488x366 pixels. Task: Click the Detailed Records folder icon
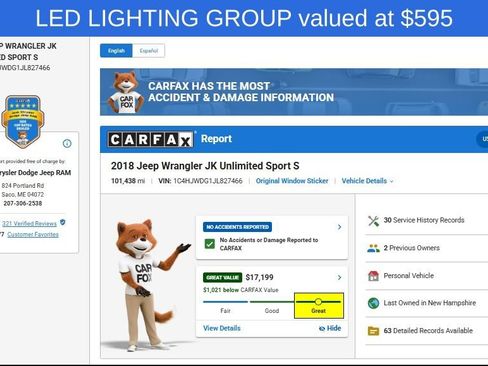(x=373, y=331)
